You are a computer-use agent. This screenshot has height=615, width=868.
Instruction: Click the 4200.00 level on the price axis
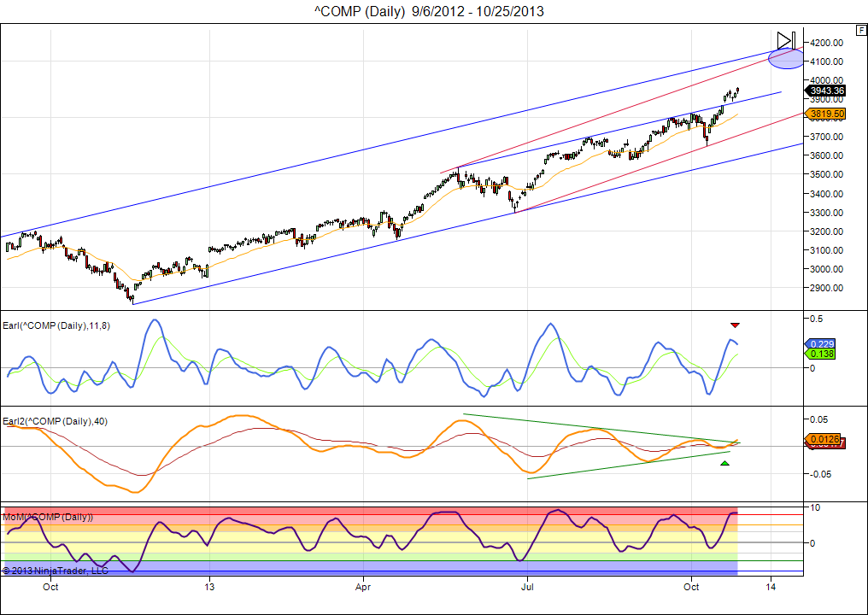(x=828, y=43)
